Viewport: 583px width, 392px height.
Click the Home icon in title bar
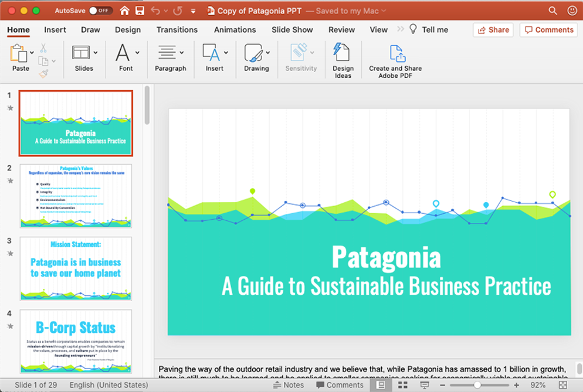(124, 11)
